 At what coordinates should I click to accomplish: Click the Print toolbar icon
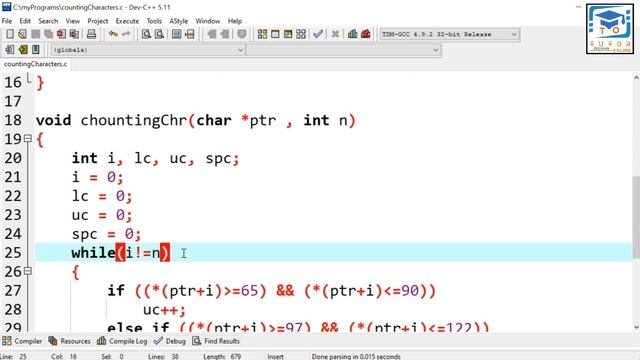point(91,34)
